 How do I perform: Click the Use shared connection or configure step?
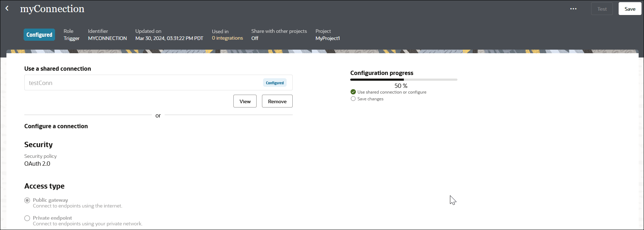click(x=392, y=92)
